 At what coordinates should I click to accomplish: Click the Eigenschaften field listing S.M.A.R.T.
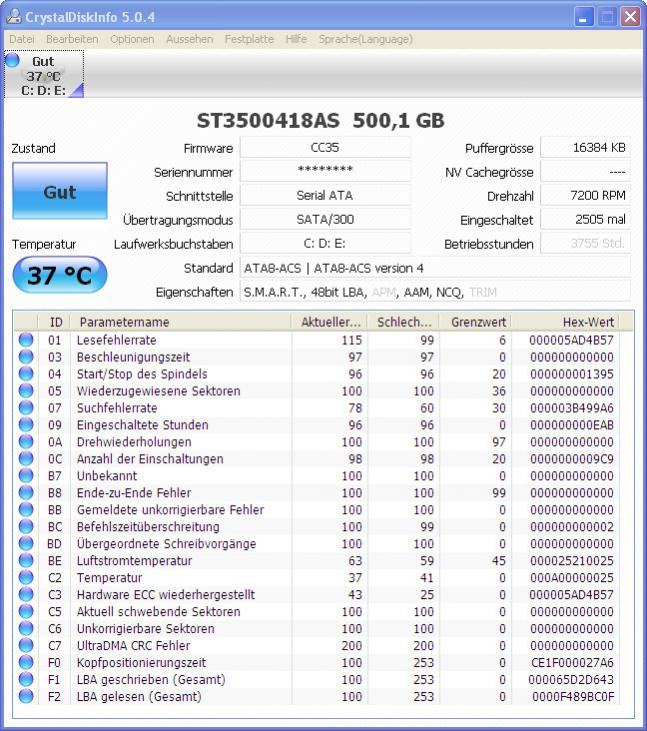(435, 292)
